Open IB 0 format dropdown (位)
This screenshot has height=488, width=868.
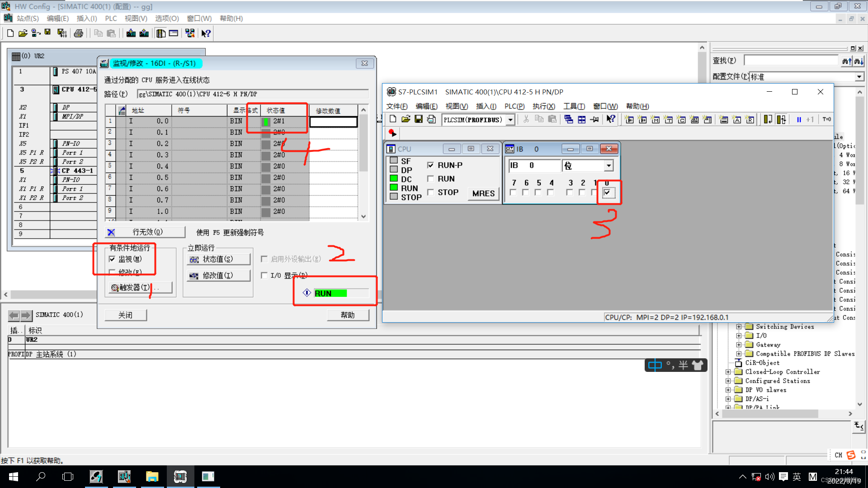tap(609, 166)
